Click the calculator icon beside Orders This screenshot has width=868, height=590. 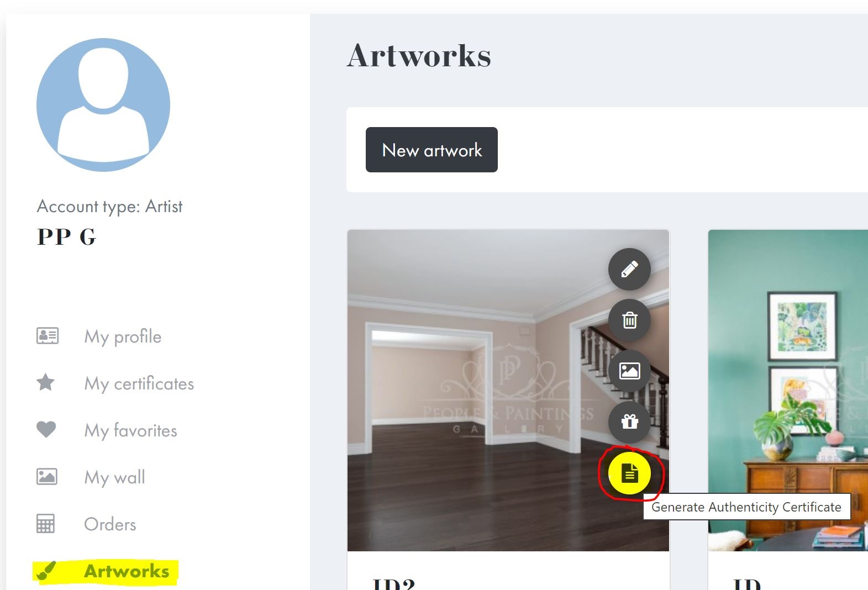pos(46,523)
